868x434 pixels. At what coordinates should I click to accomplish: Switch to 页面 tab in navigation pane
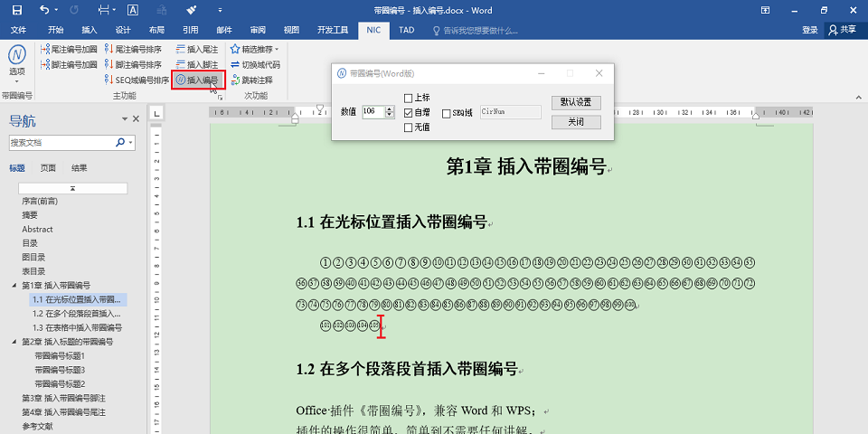(x=48, y=168)
